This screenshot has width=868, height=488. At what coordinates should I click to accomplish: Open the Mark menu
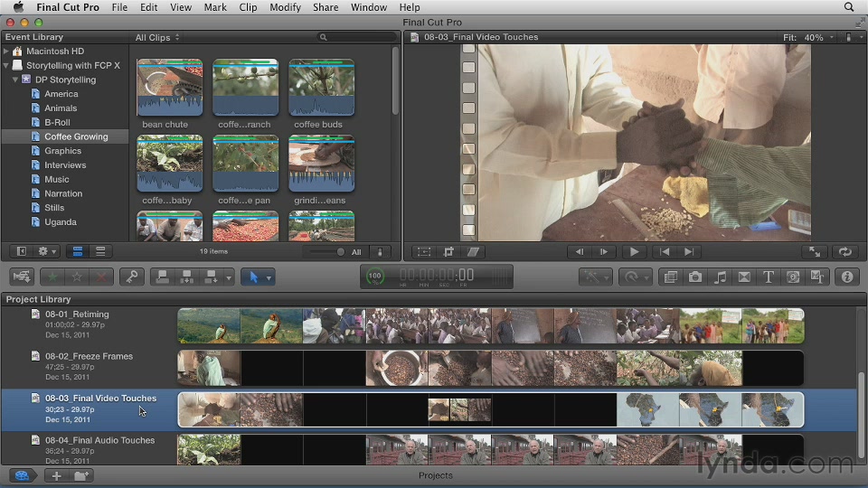click(215, 7)
